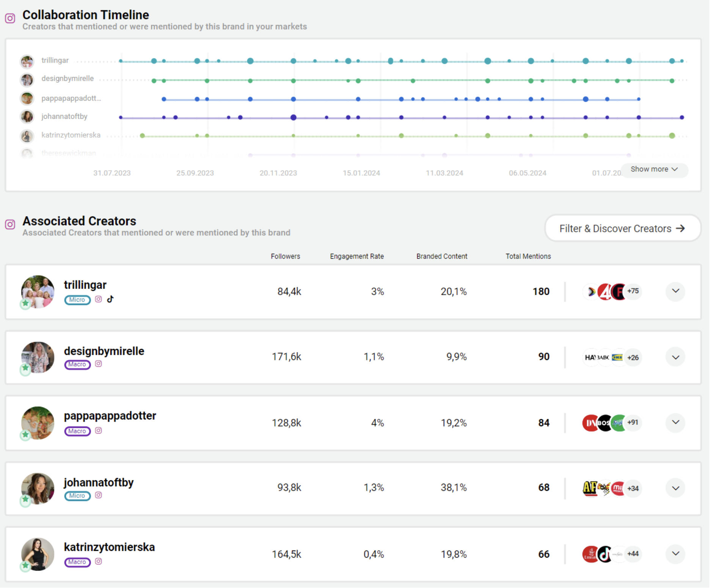710x588 pixels.
Task: Expand the pappapappadotter row chevron
Action: (675, 422)
